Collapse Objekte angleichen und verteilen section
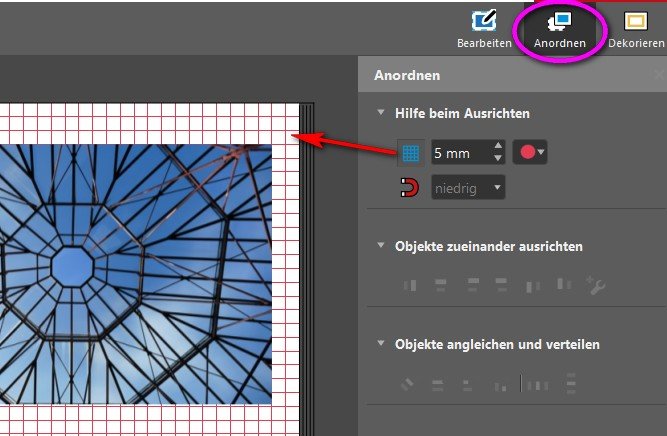The image size is (667, 436). (x=381, y=345)
